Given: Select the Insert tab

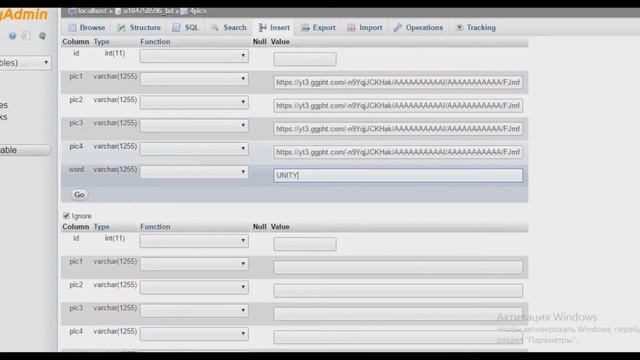Looking at the screenshot, I should click(274, 28).
